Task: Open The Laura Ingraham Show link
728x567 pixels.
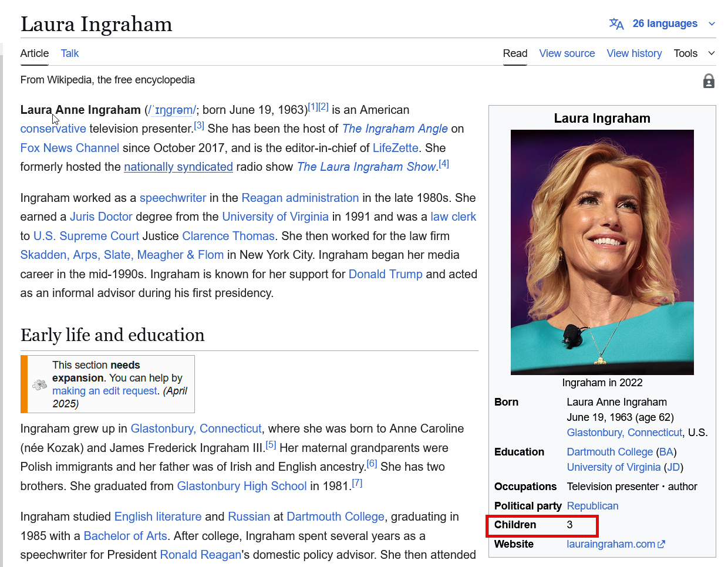Action: tap(366, 167)
